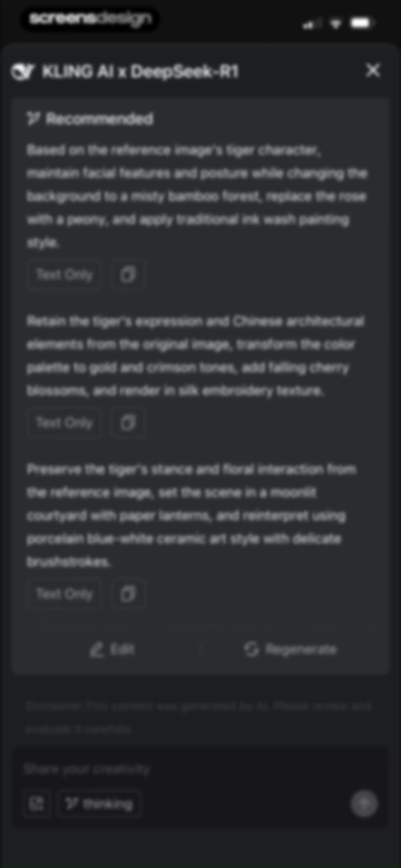
Task: Select Text Only under the bamboo forest prompt
Action: click(64, 275)
